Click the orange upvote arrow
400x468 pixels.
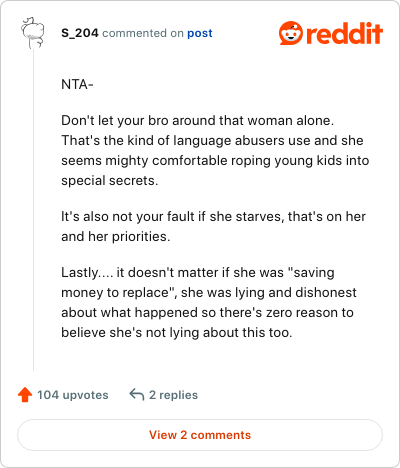point(25,395)
